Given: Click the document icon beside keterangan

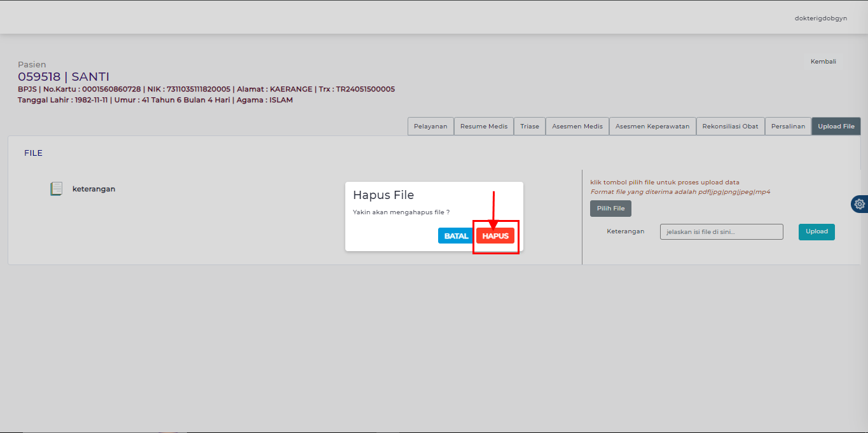Looking at the screenshot, I should point(57,189).
